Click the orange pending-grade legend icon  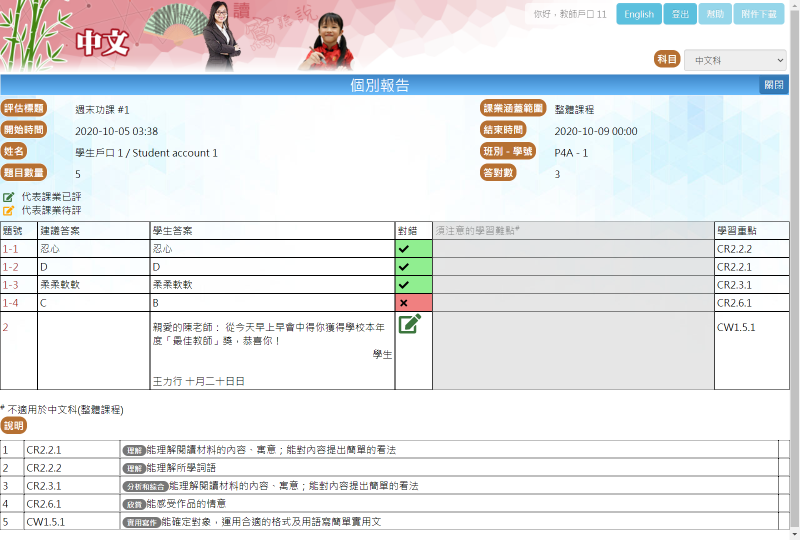coord(9,211)
